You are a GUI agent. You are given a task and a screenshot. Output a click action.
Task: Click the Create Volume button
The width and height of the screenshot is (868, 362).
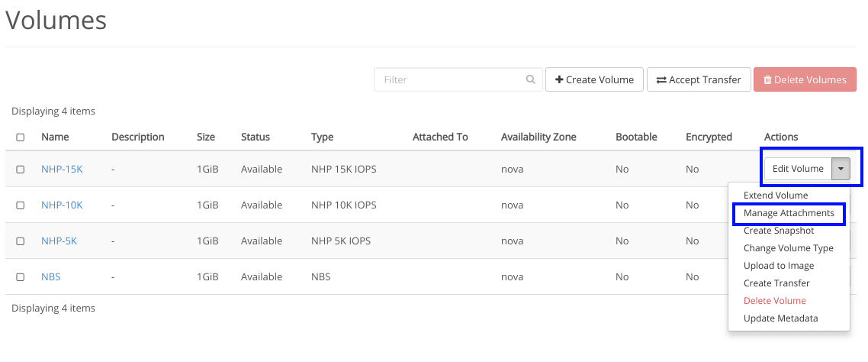point(594,79)
